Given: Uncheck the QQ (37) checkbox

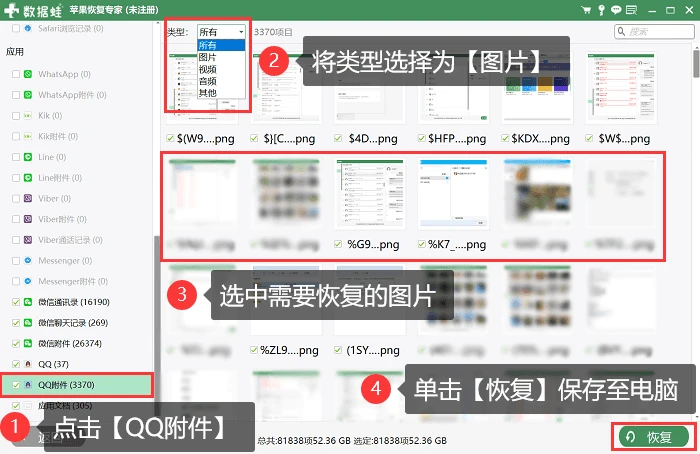Looking at the screenshot, I should (x=16, y=364).
